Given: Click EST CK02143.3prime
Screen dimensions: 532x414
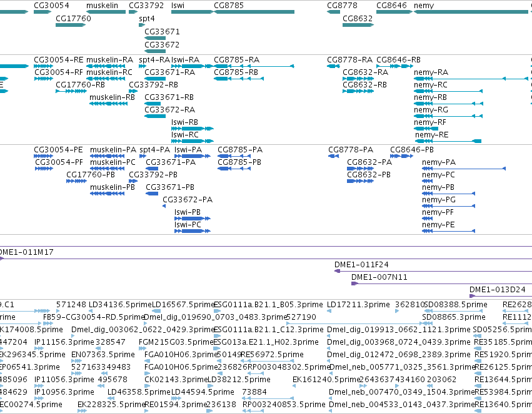Looking at the screenshot, I should pos(176,380).
